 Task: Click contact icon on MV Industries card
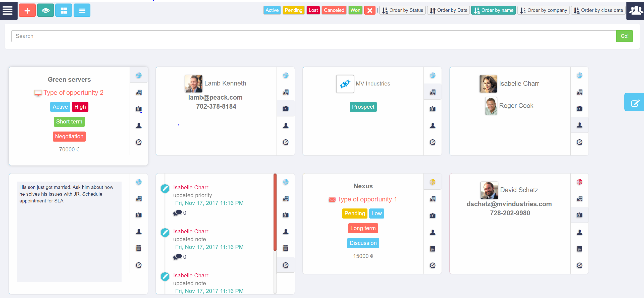point(433,109)
